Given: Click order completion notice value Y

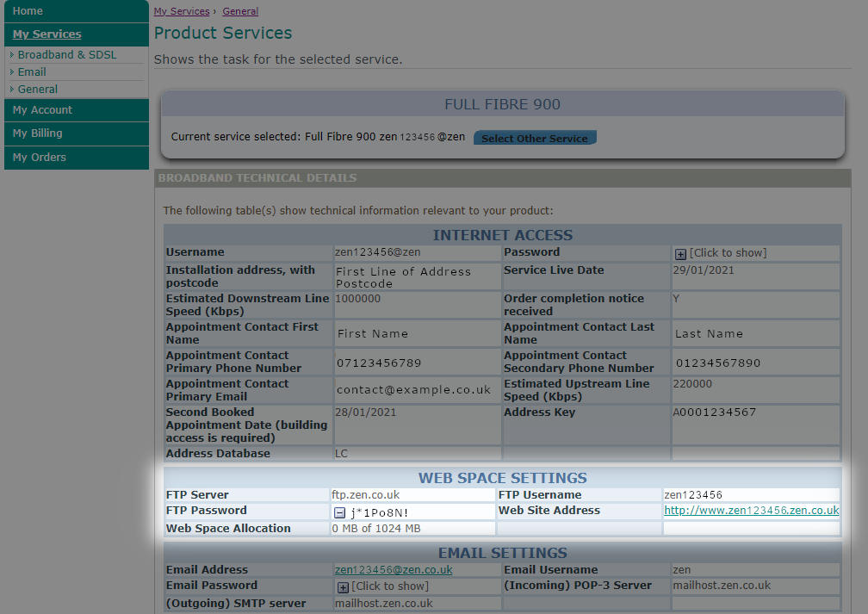Looking at the screenshot, I should point(676,299).
